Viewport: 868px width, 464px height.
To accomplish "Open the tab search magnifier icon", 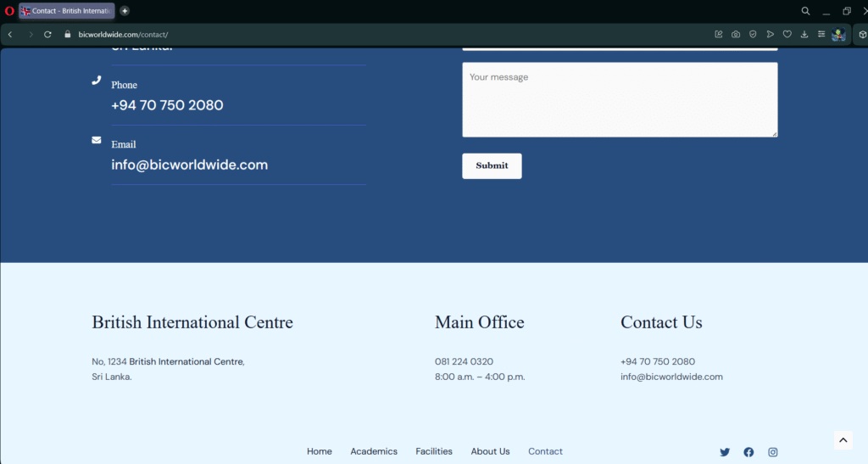I will coord(805,11).
